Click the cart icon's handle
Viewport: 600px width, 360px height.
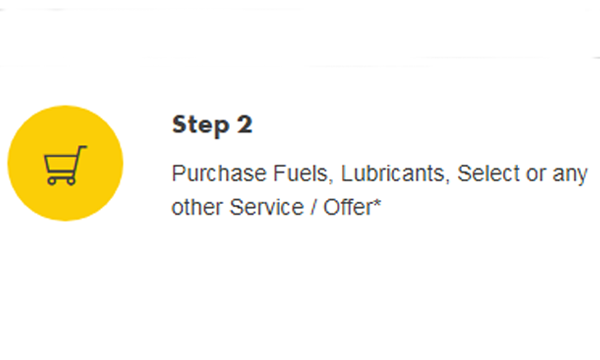click(x=81, y=148)
